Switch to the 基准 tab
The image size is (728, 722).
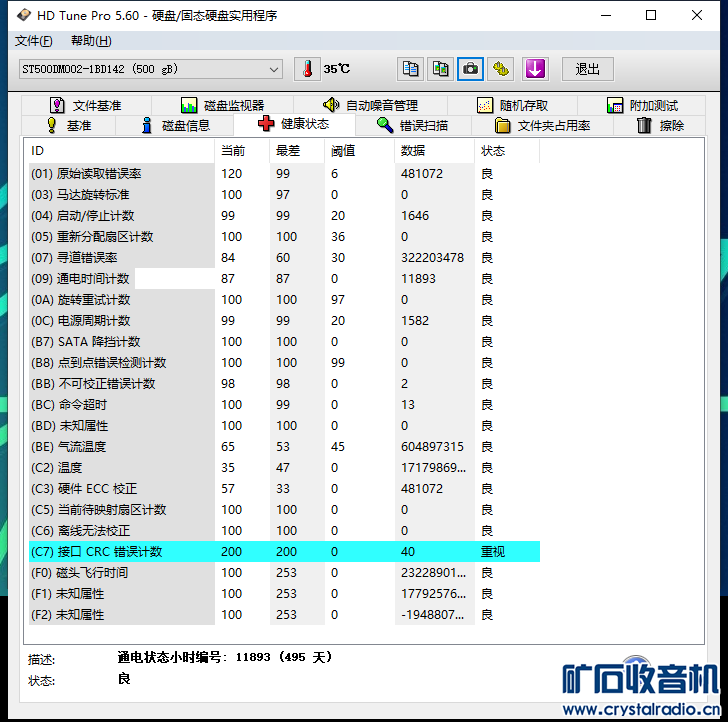pos(69,125)
